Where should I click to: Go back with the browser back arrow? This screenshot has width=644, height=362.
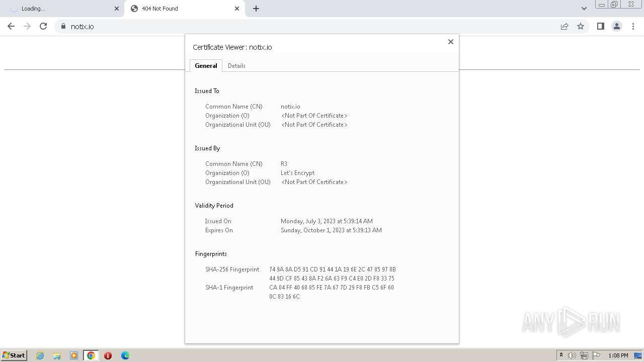pos(11,26)
